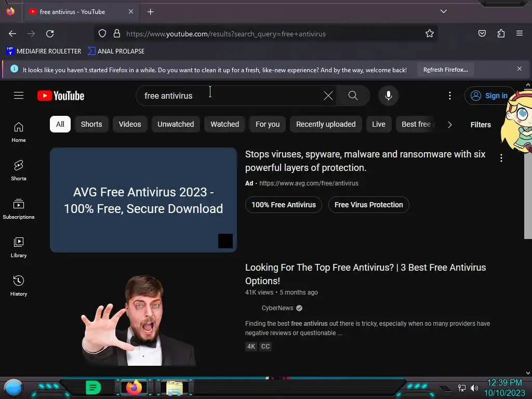Expand the list all tabs chevron
Image resolution: width=532 pixels, height=399 pixels.
pos(444,11)
